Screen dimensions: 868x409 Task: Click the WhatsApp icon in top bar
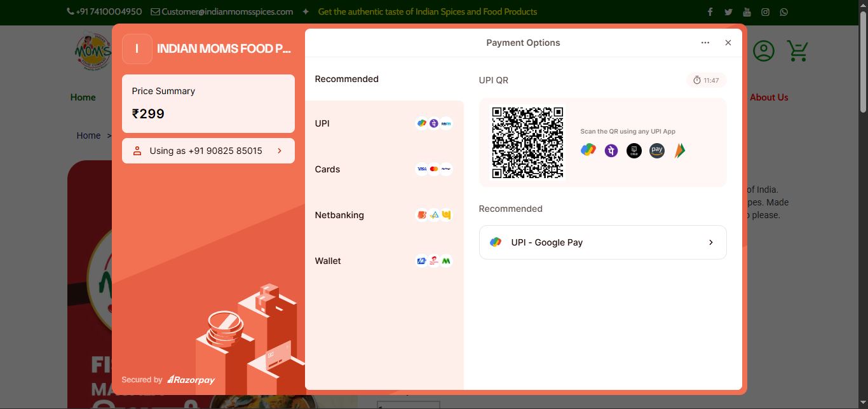(784, 12)
